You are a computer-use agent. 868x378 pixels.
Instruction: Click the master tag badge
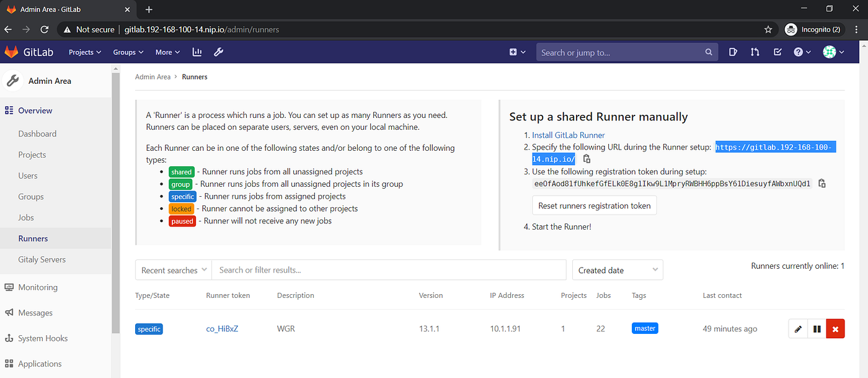[x=645, y=328]
